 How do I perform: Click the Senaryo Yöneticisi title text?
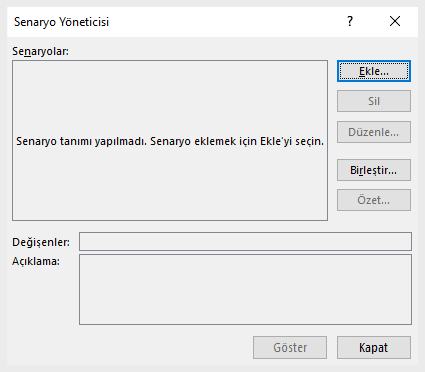[x=61, y=22]
